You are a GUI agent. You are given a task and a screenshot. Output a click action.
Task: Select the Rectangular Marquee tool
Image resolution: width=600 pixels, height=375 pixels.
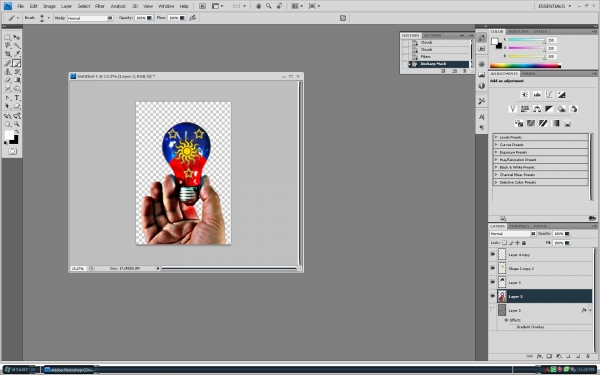tap(7, 38)
